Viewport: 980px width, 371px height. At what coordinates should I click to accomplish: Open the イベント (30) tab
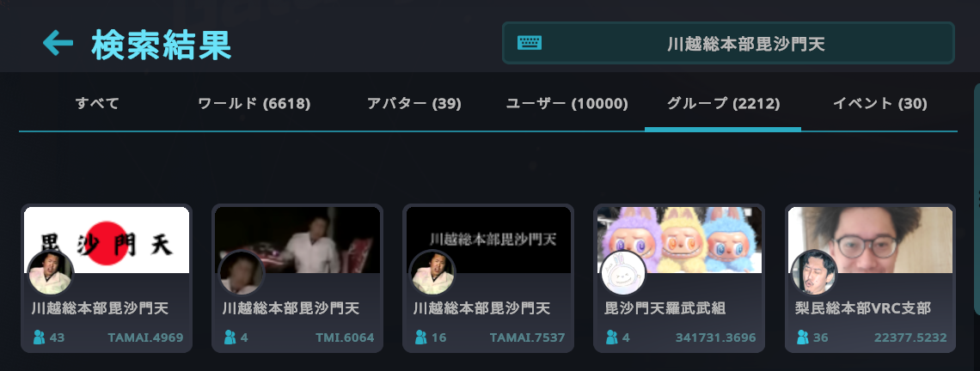click(879, 104)
